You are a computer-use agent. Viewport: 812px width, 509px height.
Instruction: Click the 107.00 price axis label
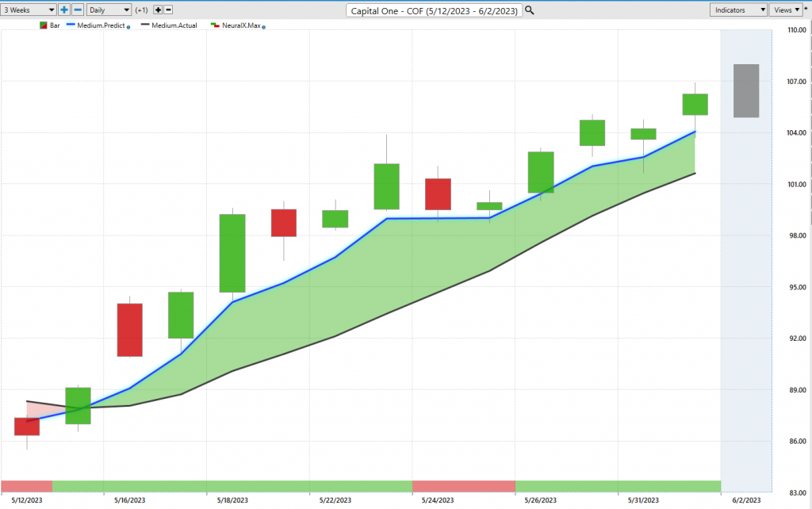coord(797,82)
